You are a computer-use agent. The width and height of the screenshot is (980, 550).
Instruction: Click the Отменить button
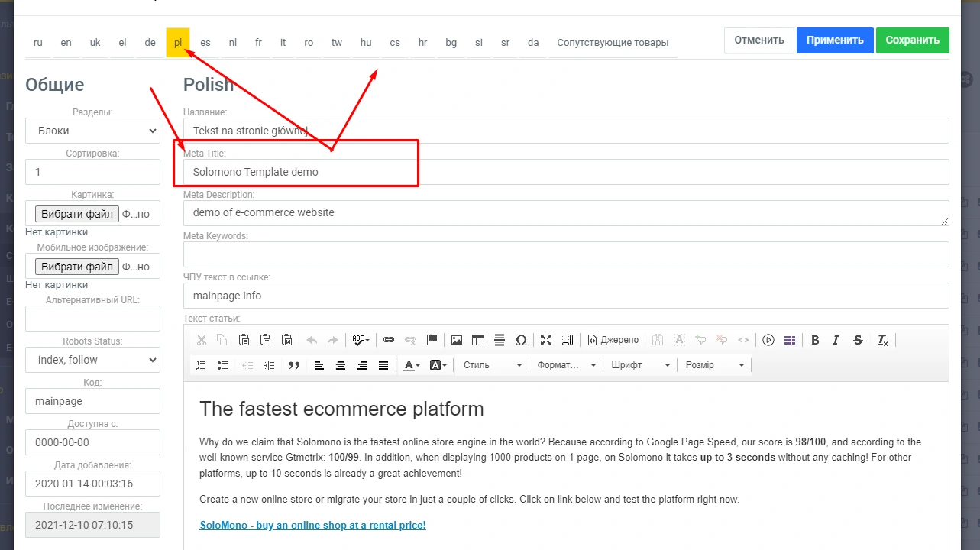pyautogui.click(x=758, y=40)
